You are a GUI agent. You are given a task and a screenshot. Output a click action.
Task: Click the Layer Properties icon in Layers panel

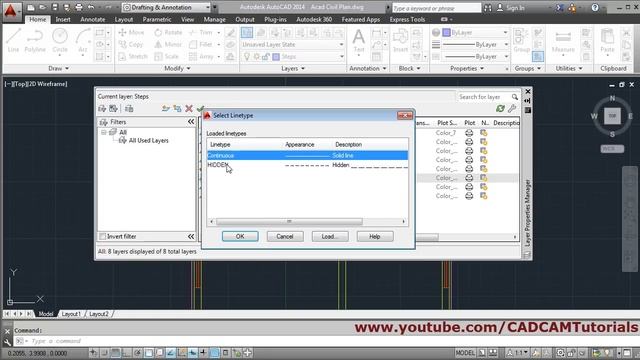point(247,32)
